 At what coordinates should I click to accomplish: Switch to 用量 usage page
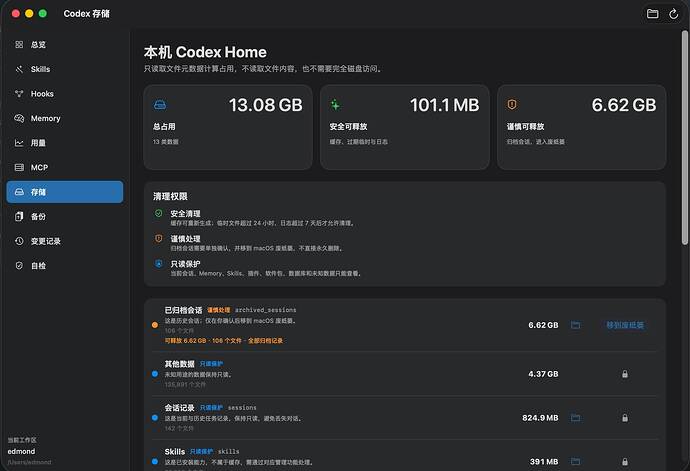click(65, 143)
